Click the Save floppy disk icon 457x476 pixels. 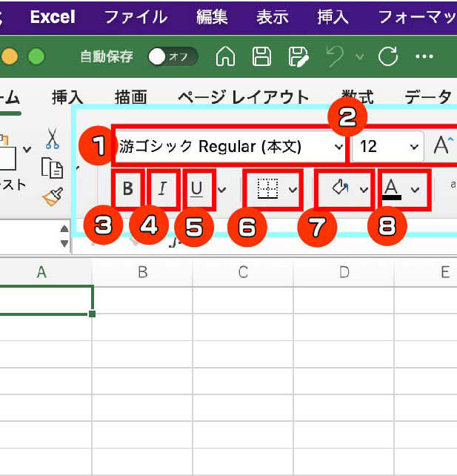pyautogui.click(x=261, y=56)
